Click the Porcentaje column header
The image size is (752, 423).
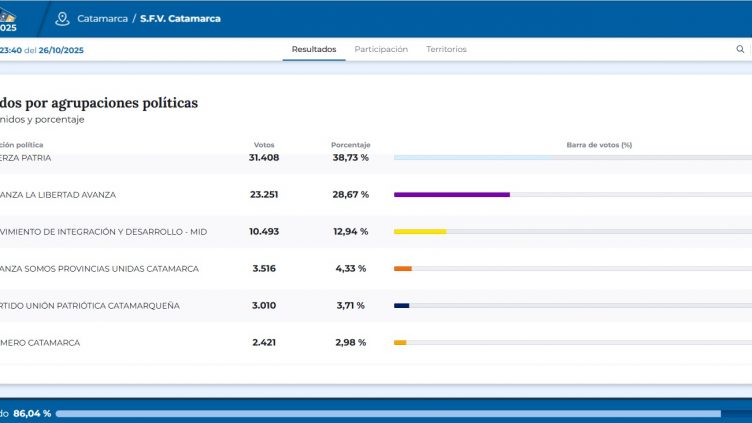351,145
